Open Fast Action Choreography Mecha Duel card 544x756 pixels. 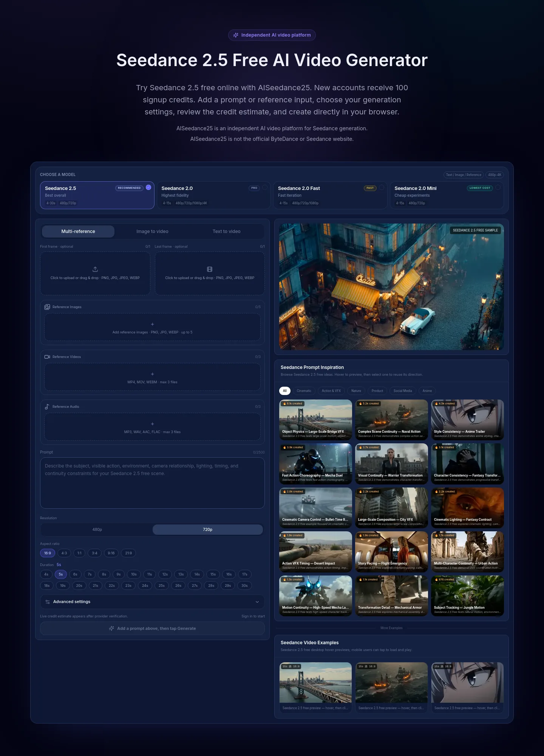click(x=315, y=464)
